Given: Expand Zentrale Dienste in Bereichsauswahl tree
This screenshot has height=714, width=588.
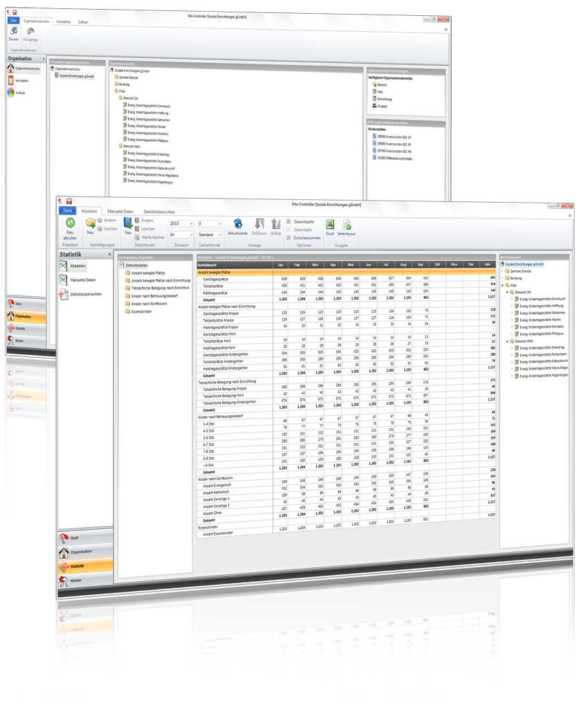Looking at the screenshot, I should coord(504,271).
